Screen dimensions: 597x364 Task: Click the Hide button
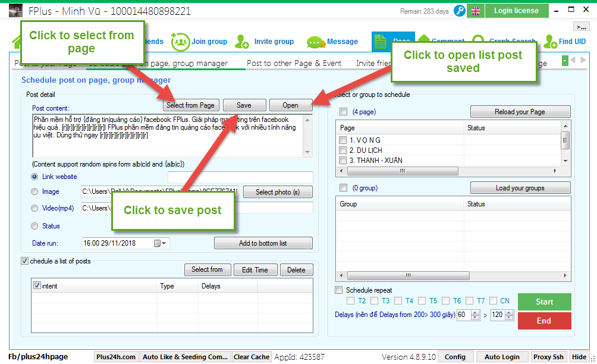[579, 357]
